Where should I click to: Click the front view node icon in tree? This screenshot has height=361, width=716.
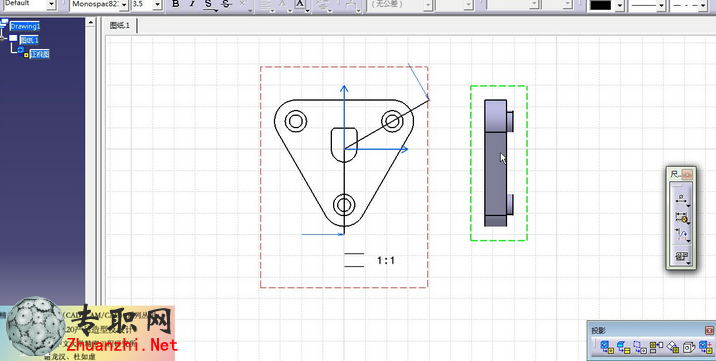[x=23, y=52]
